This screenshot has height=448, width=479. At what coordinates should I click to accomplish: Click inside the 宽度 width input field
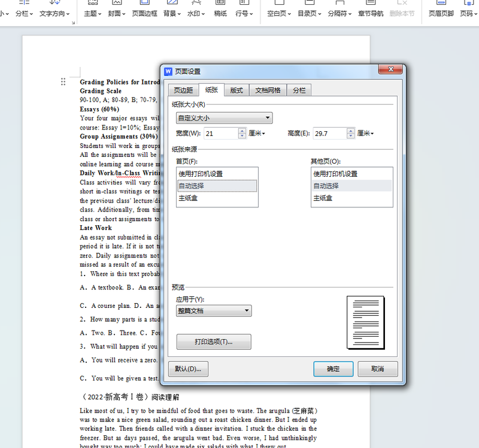[x=220, y=134]
